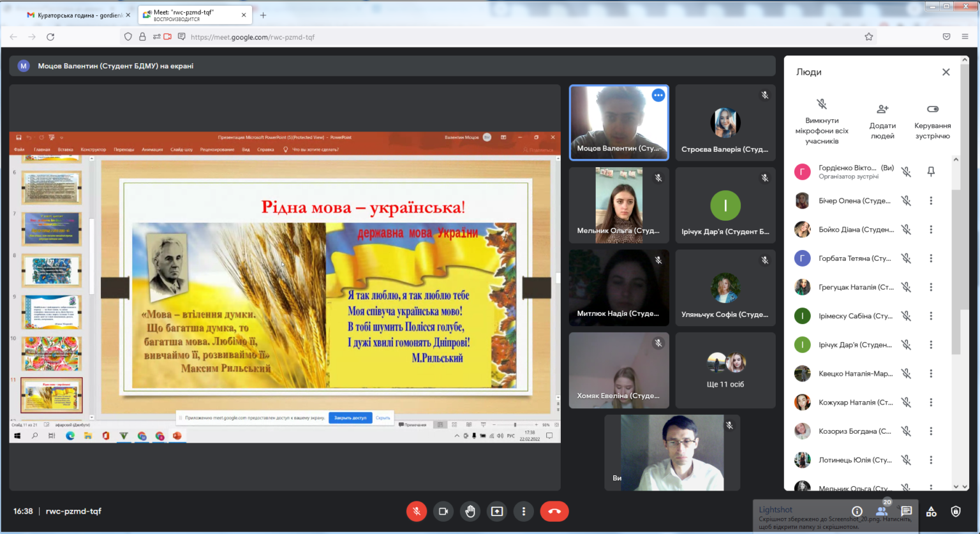Toggle the camera on or off
This screenshot has width=980, height=534.
[x=443, y=511]
